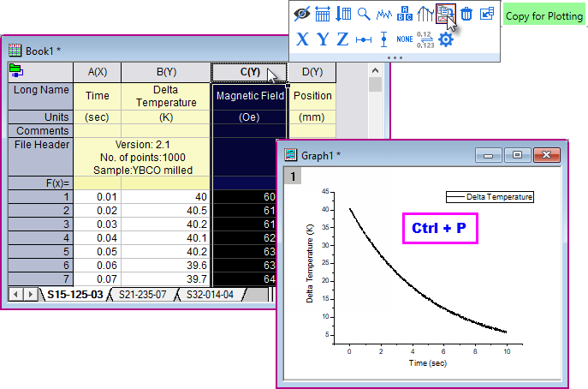Set column as X designation
The height and width of the screenshot is (389, 588).
point(302,39)
